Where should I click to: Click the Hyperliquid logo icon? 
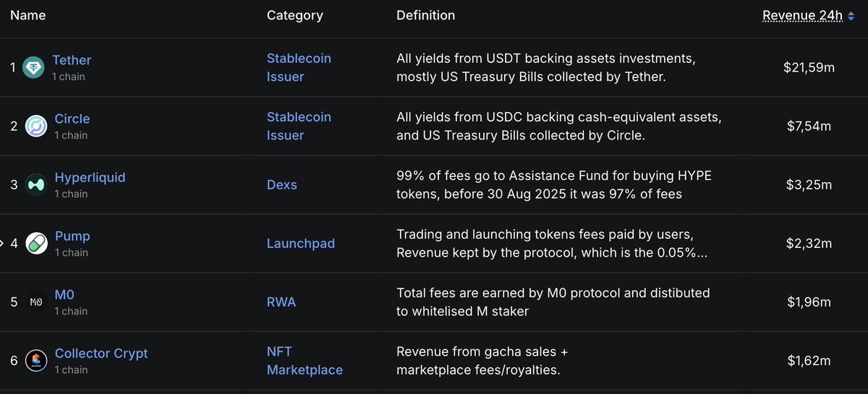[x=36, y=185]
